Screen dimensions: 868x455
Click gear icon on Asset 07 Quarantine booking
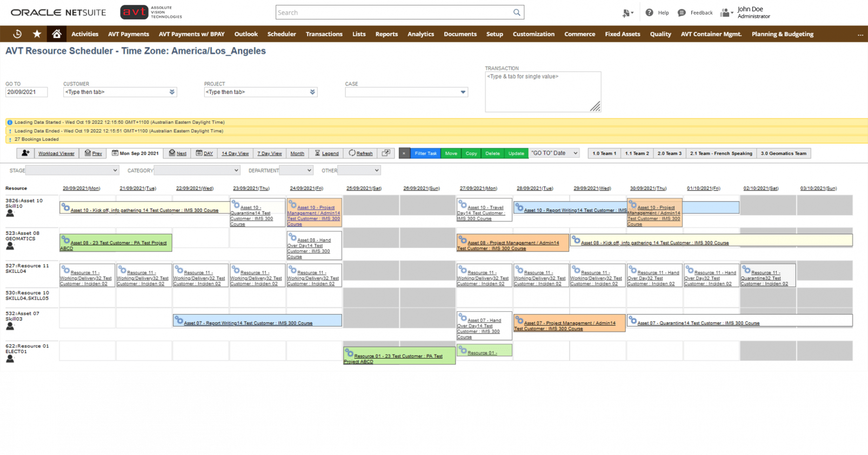pyautogui.click(x=633, y=320)
